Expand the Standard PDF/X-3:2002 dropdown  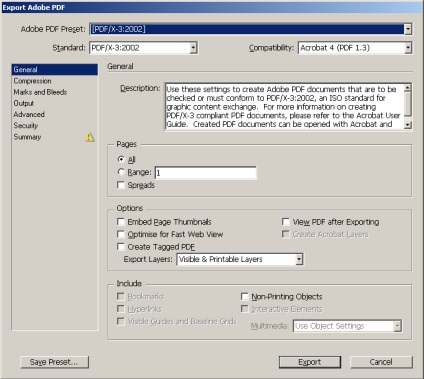[193, 48]
